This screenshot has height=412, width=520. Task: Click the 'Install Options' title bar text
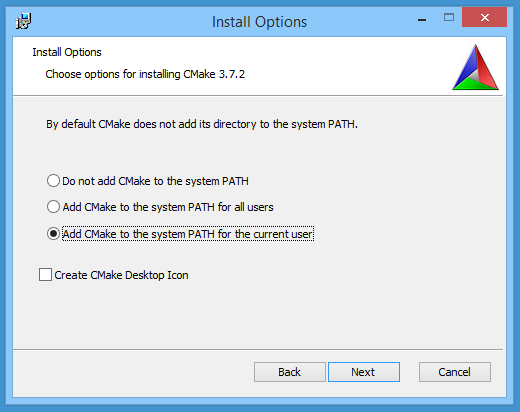coord(259,22)
